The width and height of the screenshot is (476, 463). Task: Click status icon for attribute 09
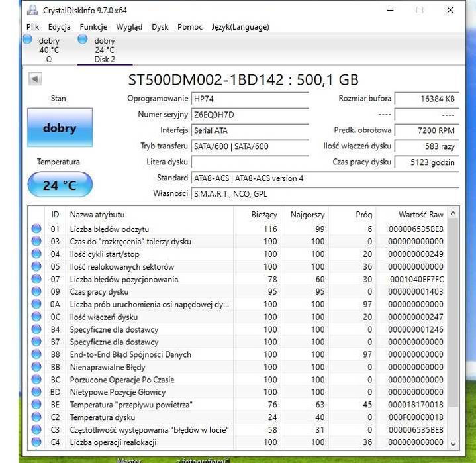click(36, 291)
